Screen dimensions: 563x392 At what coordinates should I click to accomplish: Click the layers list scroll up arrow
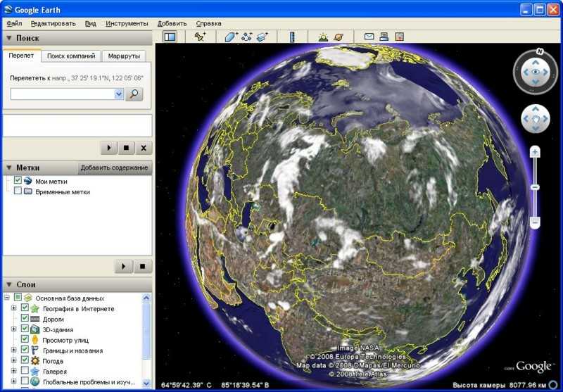pyautogui.click(x=146, y=298)
